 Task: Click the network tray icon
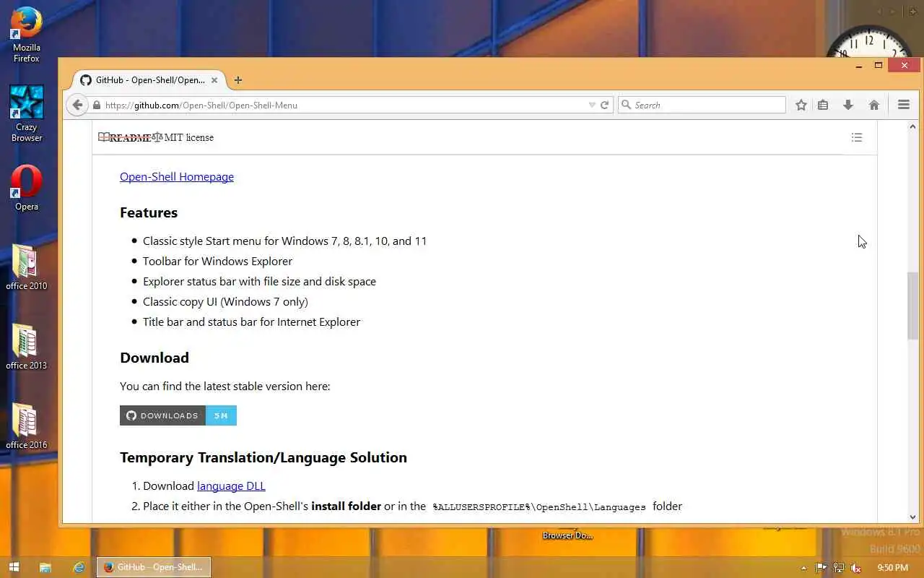838,568
